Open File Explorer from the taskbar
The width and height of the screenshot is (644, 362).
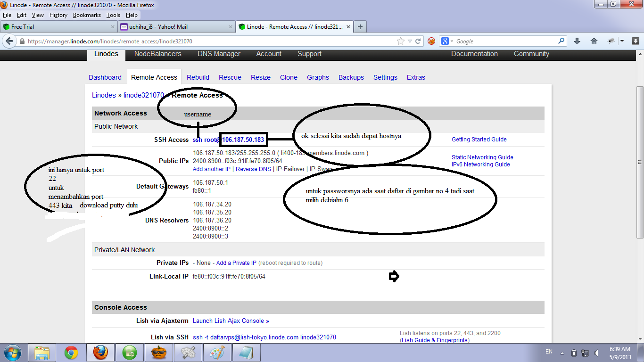tap(42, 353)
